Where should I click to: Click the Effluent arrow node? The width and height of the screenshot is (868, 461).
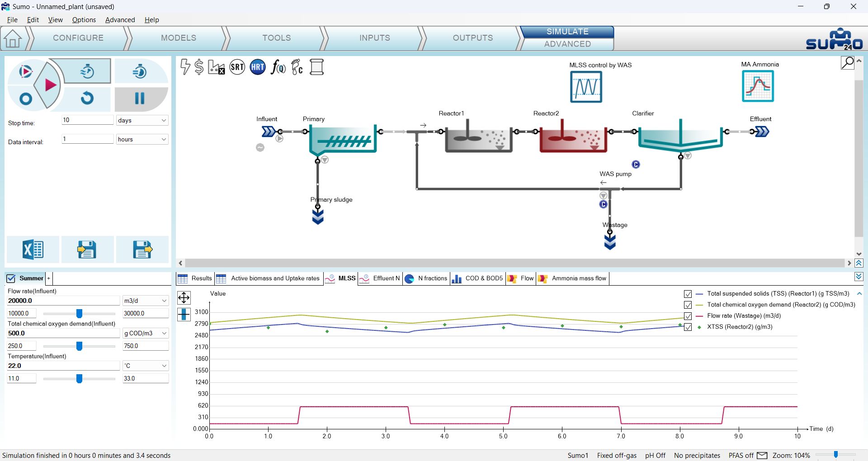[x=762, y=132]
